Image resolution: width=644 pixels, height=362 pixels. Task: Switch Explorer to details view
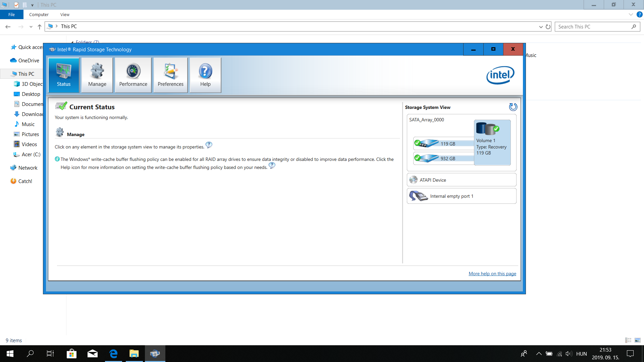point(628,340)
